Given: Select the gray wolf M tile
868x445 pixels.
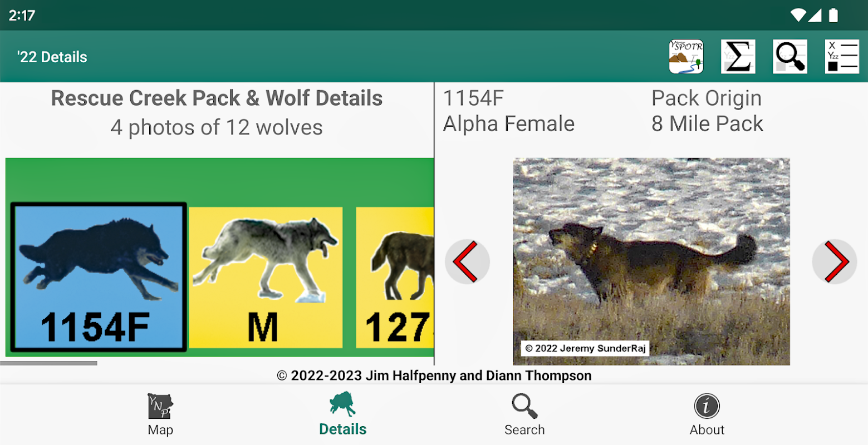Looking at the screenshot, I should pos(266,278).
